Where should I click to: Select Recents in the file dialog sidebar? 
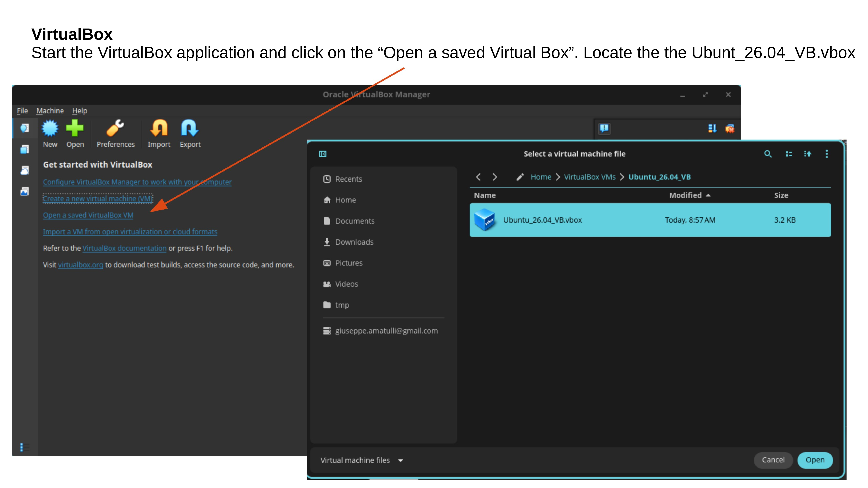click(384, 179)
